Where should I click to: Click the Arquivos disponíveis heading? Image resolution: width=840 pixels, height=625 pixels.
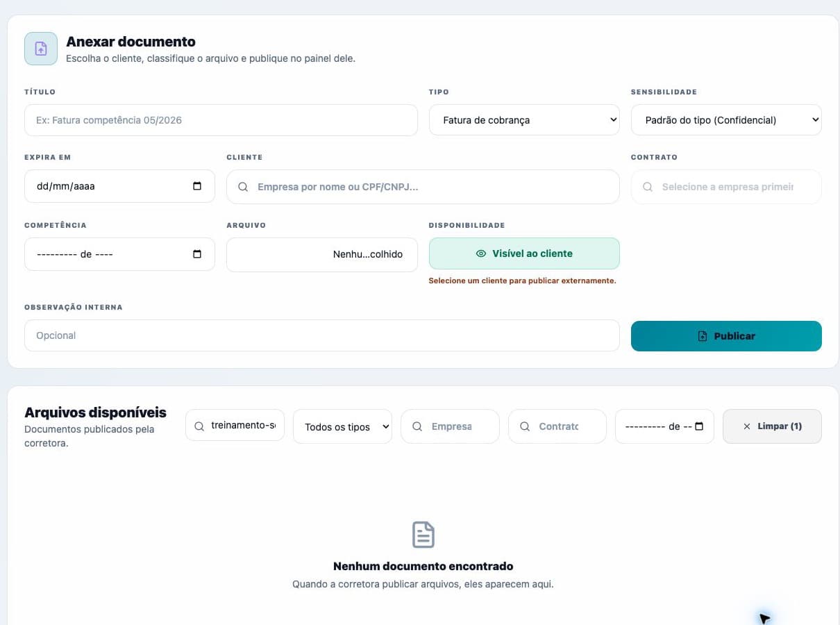click(x=95, y=412)
